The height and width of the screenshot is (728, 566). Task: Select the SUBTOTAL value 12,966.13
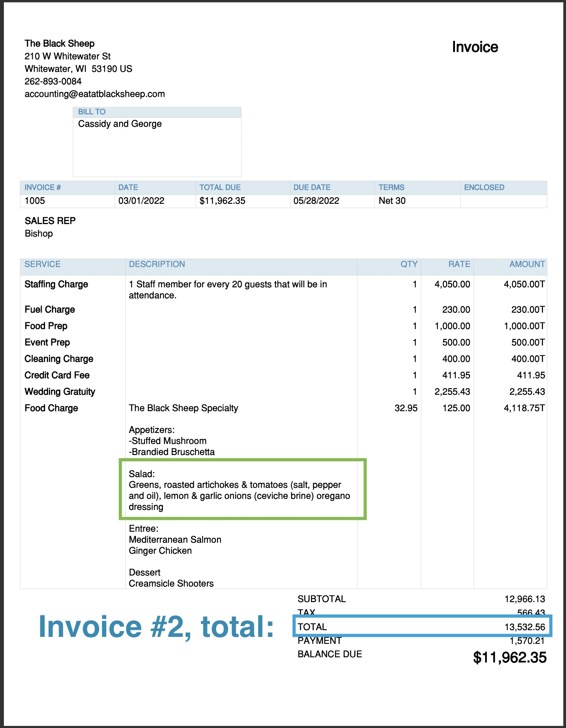point(524,599)
